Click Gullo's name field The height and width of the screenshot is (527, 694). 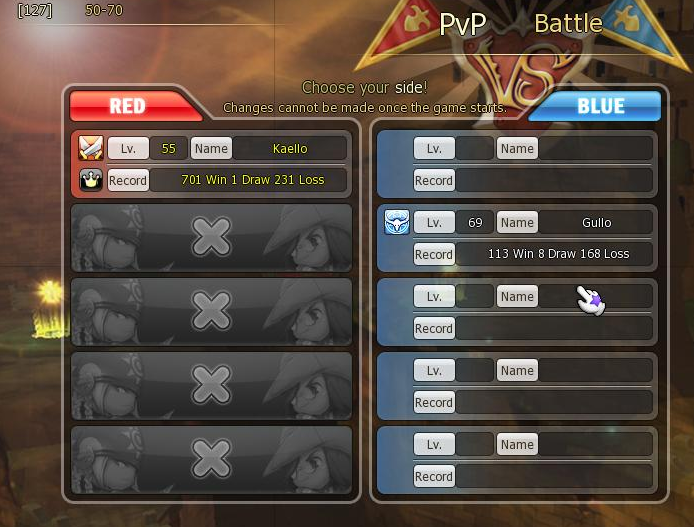pos(596,222)
